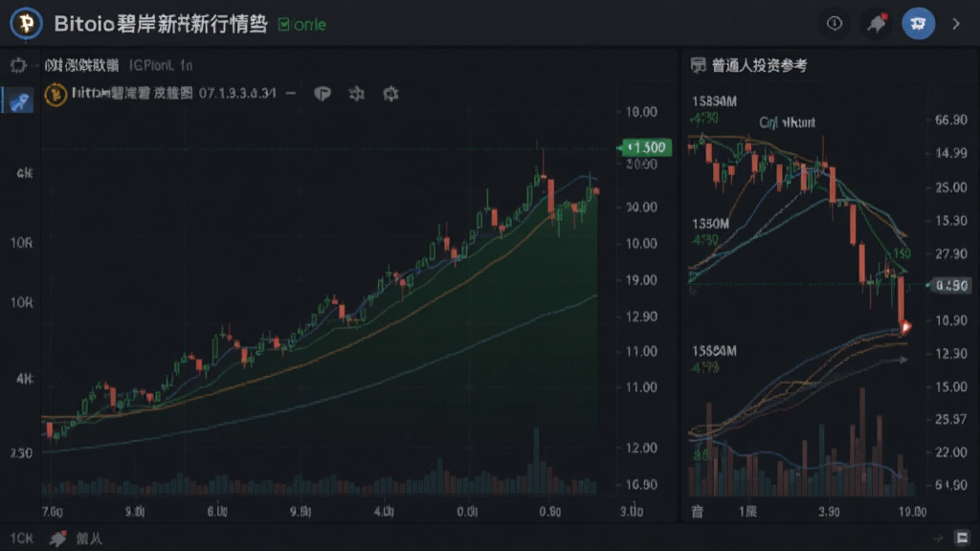980x551 pixels.
Task: Click the highlighted 0.190 price tag
Action: 950,285
